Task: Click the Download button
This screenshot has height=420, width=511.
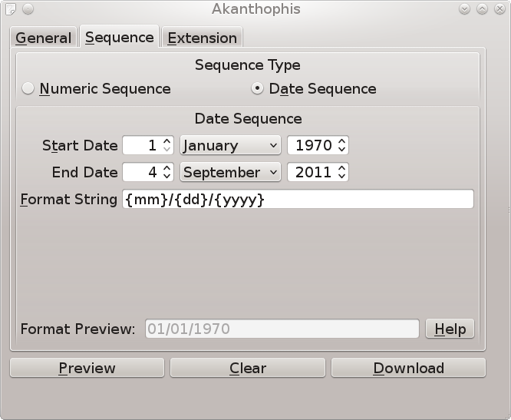Action: (409, 368)
